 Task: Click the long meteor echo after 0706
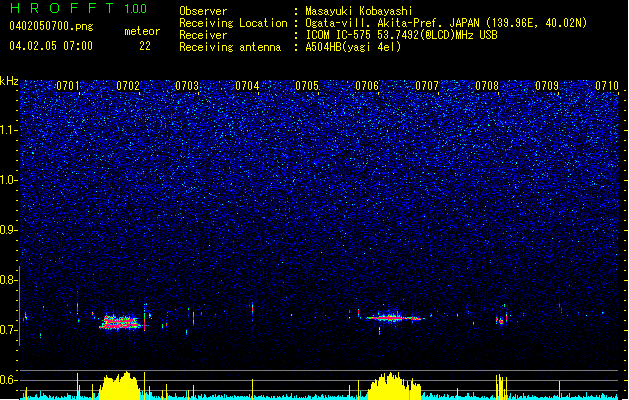click(x=395, y=318)
